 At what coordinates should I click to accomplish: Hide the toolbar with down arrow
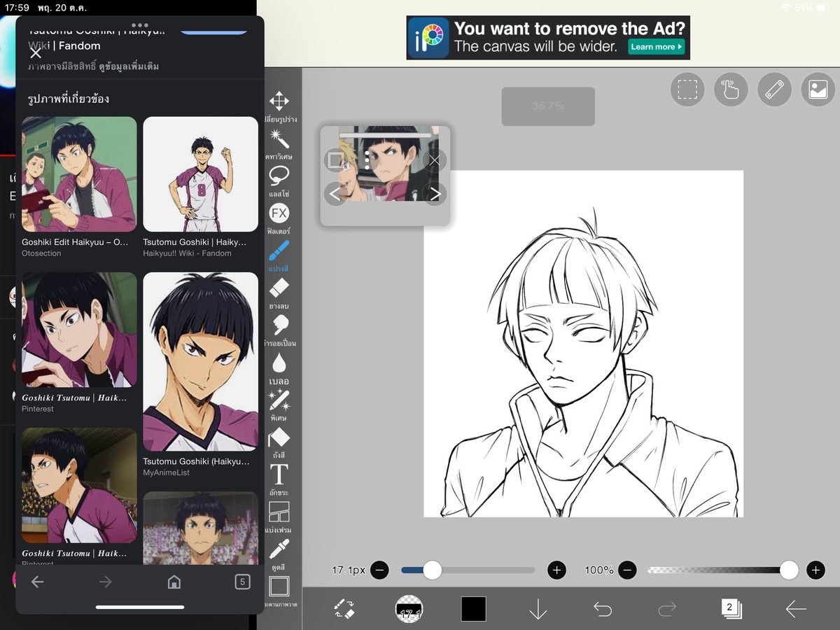[538, 610]
